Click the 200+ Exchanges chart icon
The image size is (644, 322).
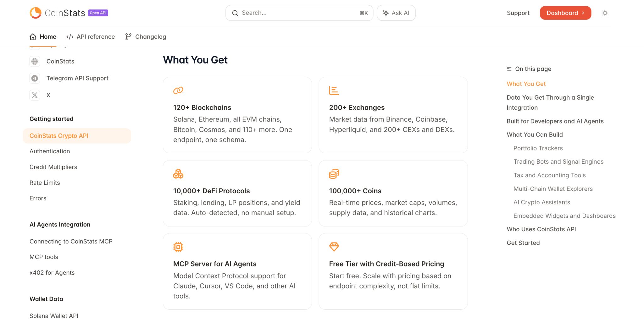coord(334,90)
